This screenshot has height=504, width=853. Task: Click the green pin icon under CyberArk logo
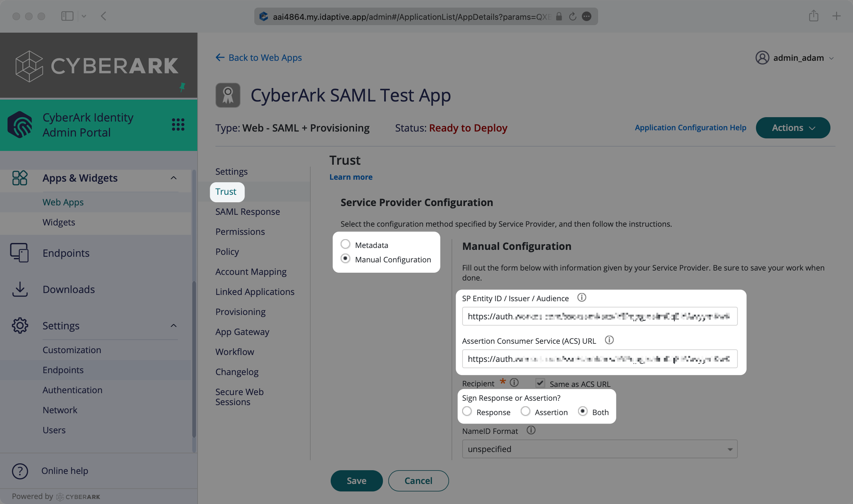click(182, 87)
